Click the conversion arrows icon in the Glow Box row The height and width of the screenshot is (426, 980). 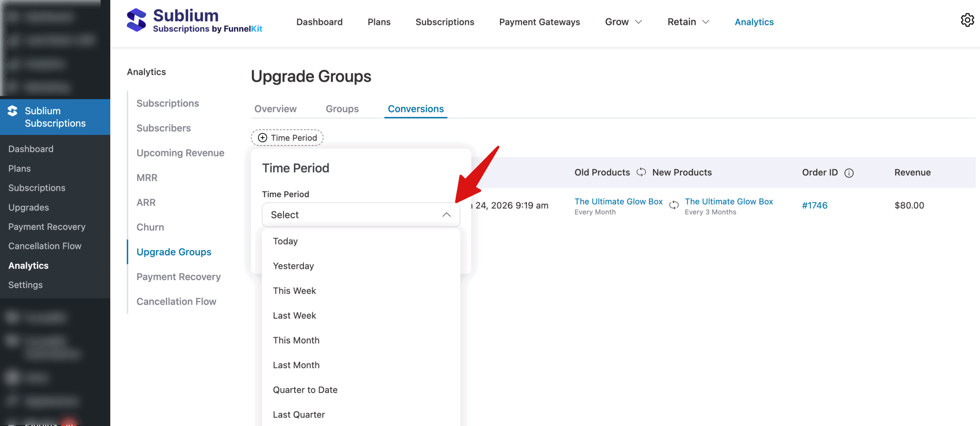tap(674, 205)
